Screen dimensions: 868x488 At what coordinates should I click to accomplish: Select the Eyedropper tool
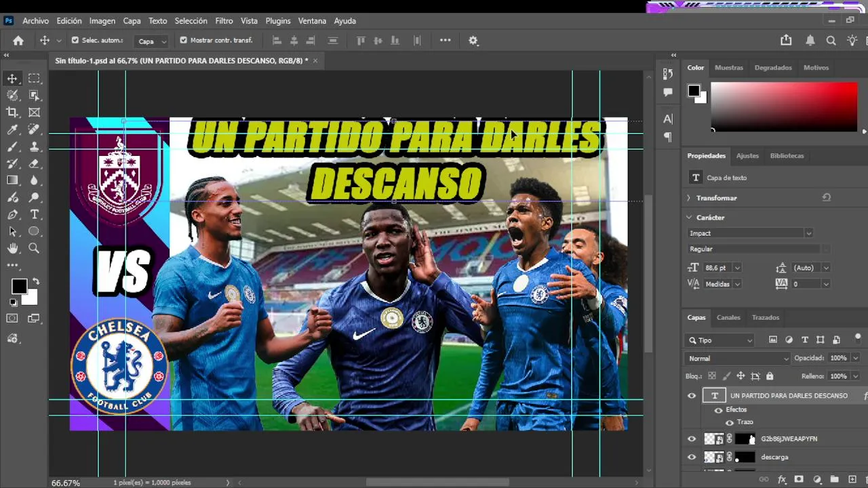tap(12, 129)
